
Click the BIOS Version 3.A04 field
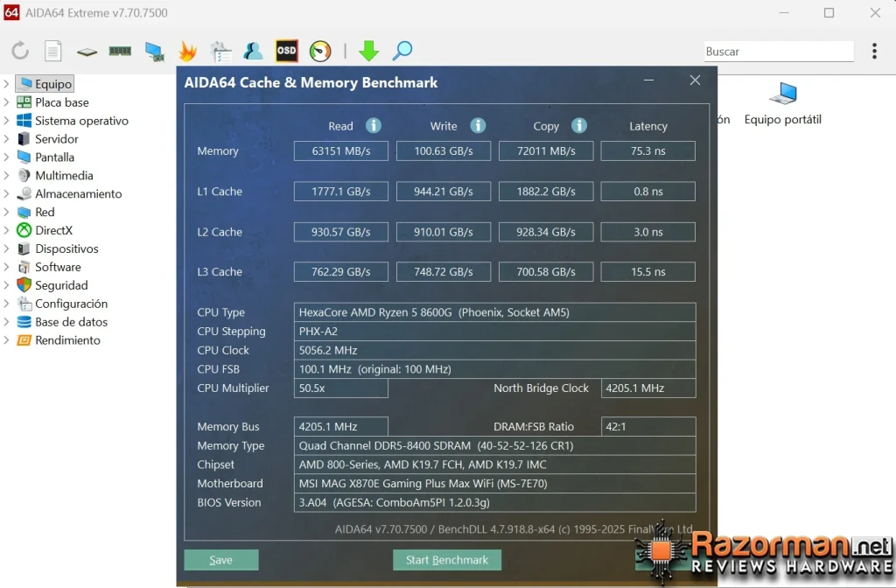[x=495, y=502]
